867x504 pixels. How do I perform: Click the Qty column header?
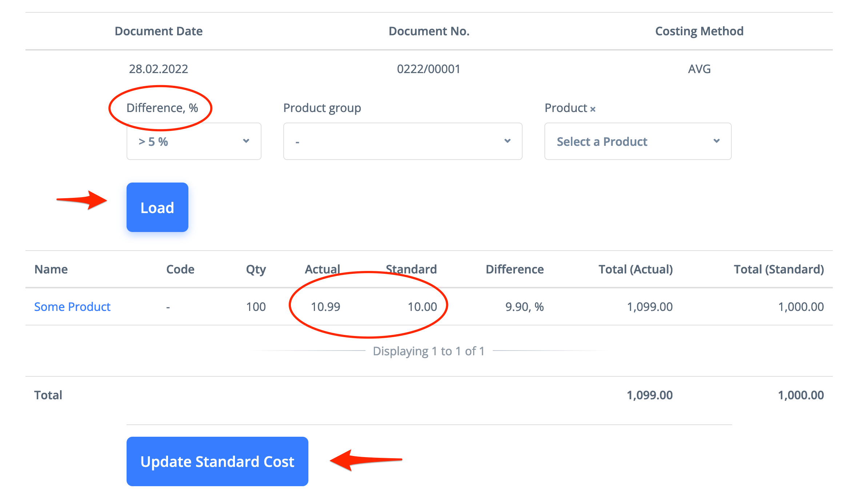click(x=256, y=269)
